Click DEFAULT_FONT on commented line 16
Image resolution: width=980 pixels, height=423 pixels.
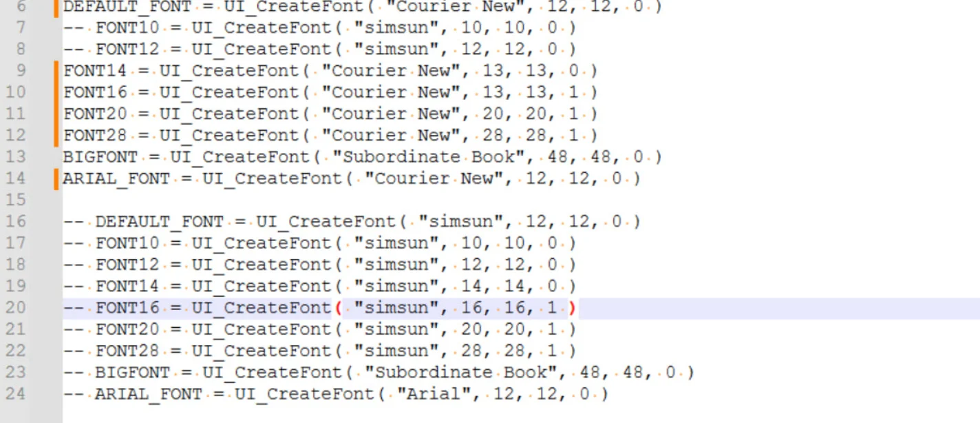click(x=160, y=222)
